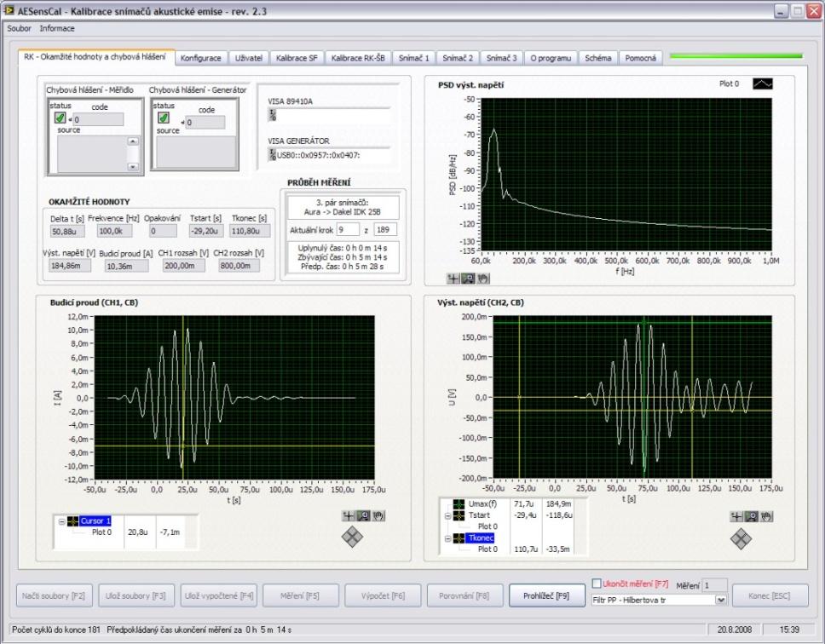This screenshot has width=825, height=644.
Task: Collapse the Tkonec cursor tree entry
Action: coord(447,538)
